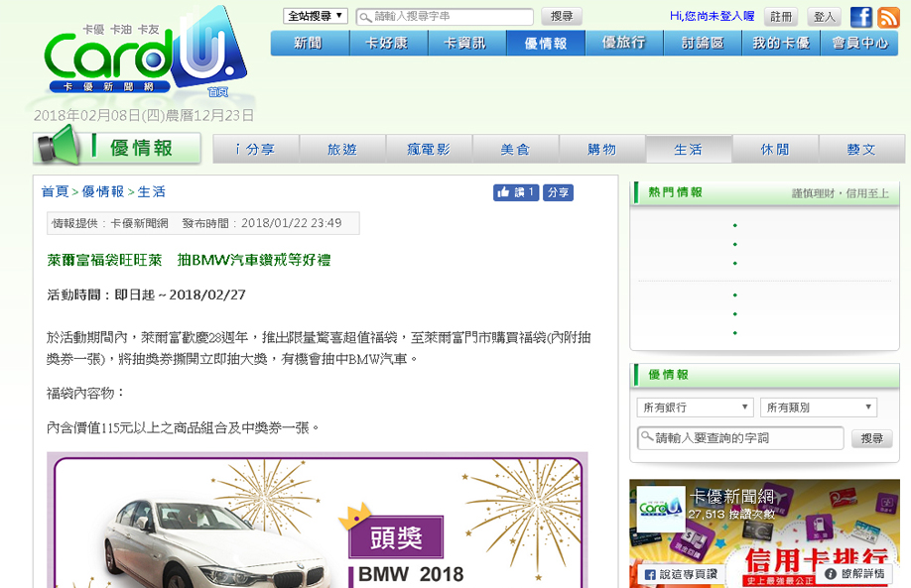Click the 首頁 breadcrumb link
Image resolution: width=911 pixels, height=588 pixels.
tap(56, 191)
